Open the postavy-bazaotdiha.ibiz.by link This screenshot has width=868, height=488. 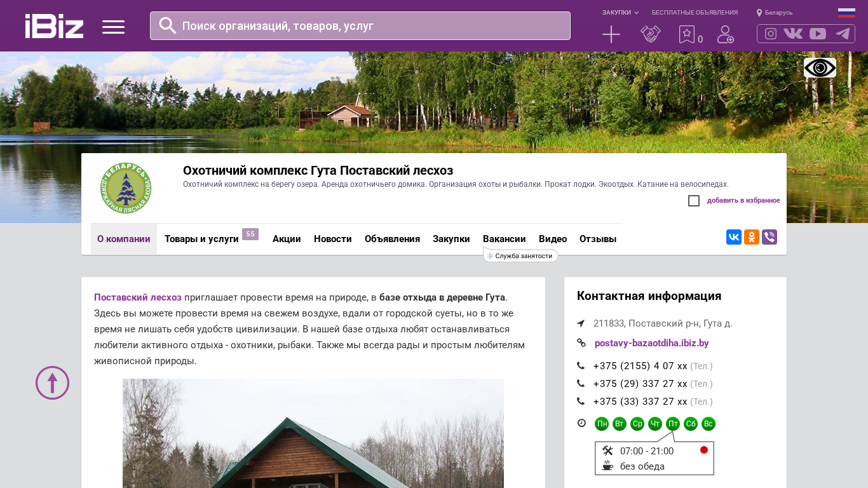point(651,343)
